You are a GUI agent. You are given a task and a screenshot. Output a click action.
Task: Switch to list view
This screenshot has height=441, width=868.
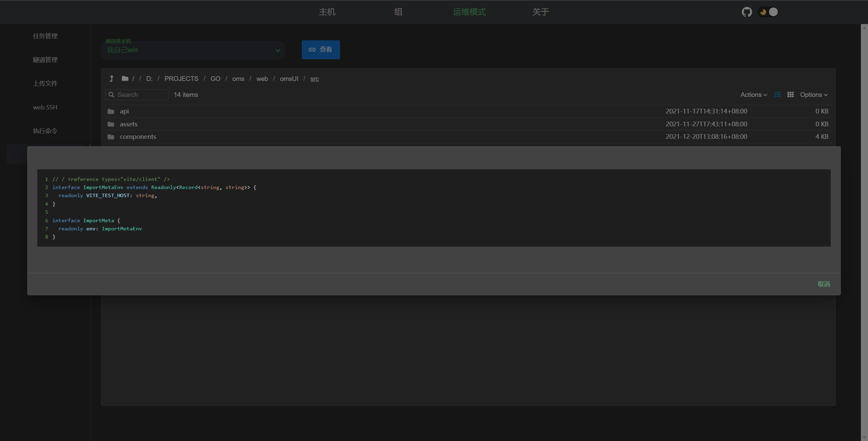click(778, 94)
